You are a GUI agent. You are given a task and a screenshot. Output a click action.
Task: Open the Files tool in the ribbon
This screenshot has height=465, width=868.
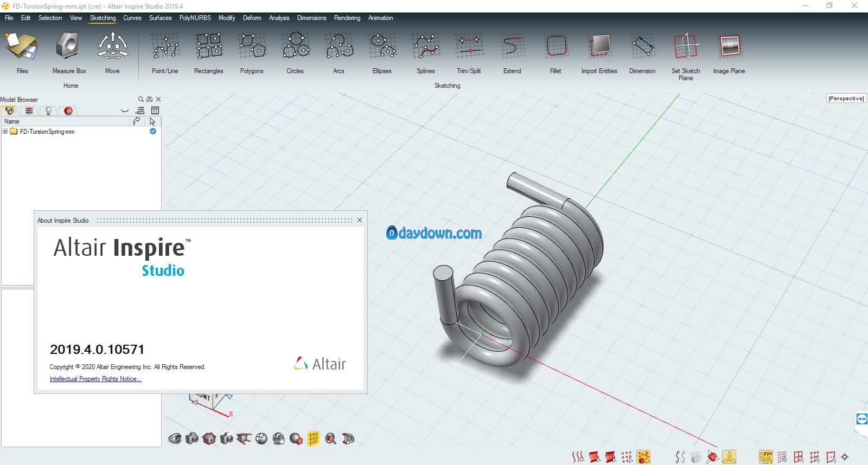coord(22,53)
